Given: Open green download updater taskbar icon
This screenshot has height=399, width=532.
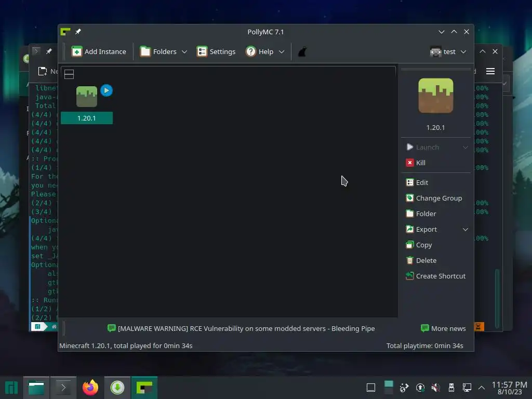Looking at the screenshot, I should pyautogui.click(x=117, y=388).
